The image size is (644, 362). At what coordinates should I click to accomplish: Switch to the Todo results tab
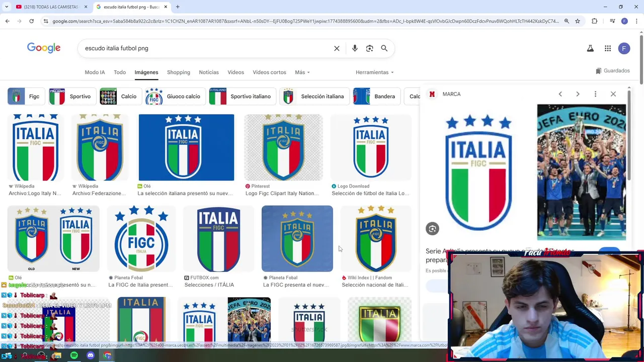[x=120, y=72]
